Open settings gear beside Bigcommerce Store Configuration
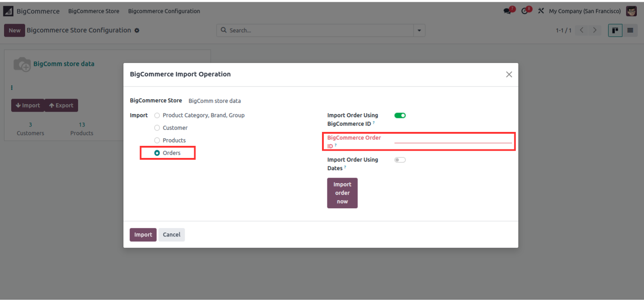Screen dimensions: 644x302 point(137,31)
